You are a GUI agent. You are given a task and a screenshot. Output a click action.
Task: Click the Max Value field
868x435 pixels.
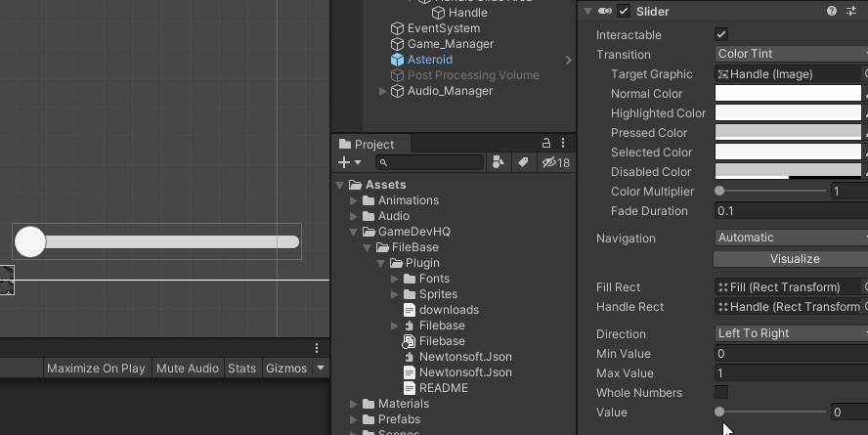(792, 373)
